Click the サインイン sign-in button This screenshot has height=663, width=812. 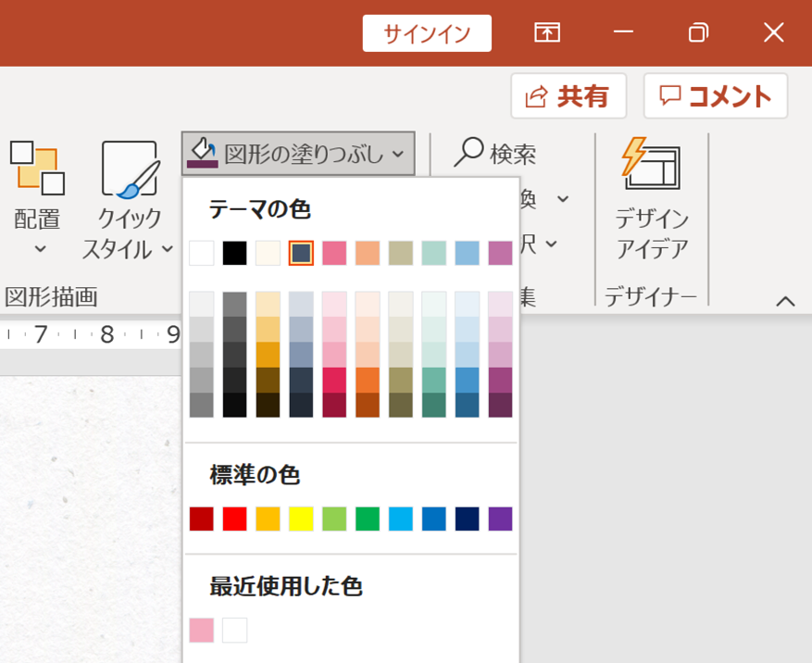tap(427, 33)
